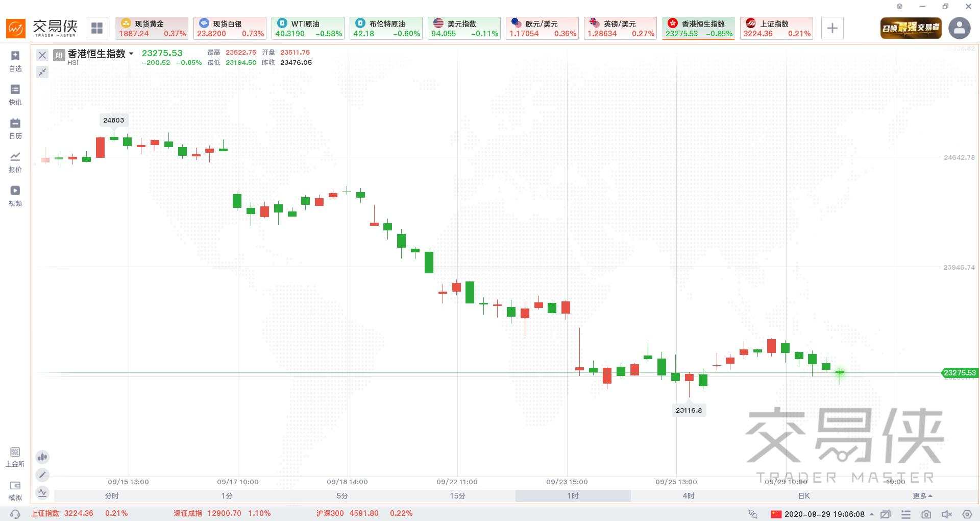This screenshot has height=521, width=980.
Task: Switch to 15分 timeframe tab
Action: tap(457, 496)
